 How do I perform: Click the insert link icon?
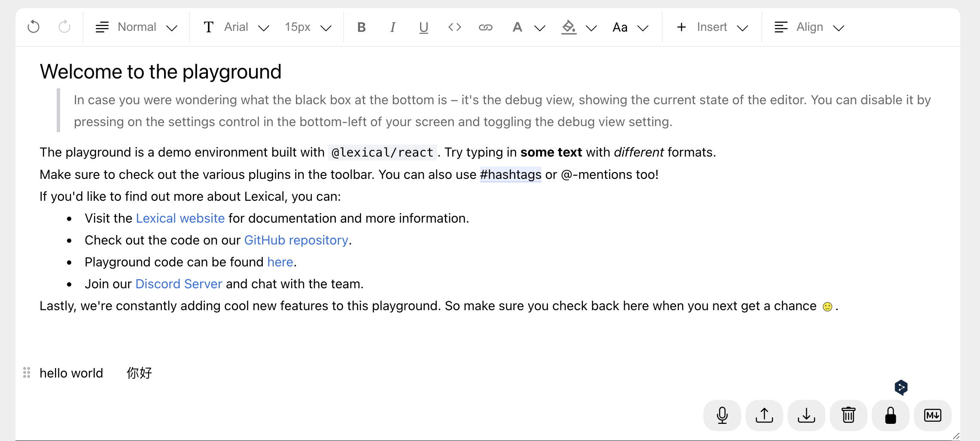point(485,27)
